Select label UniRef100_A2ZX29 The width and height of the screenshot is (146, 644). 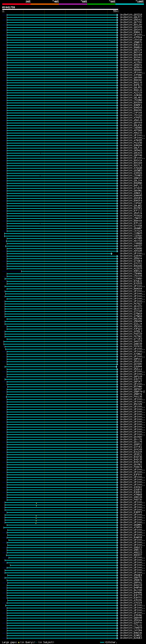tap(131, 93)
